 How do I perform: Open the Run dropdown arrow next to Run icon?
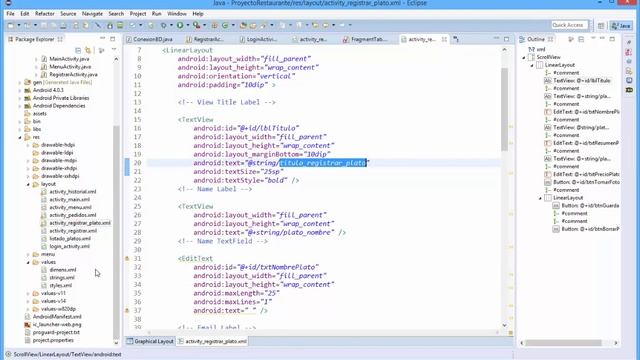(187, 25)
